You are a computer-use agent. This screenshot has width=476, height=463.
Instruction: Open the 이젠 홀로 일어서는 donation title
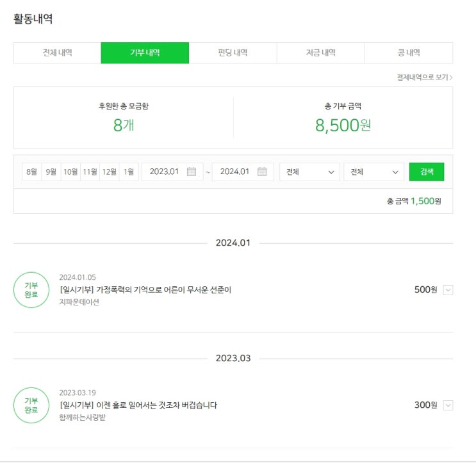point(138,405)
